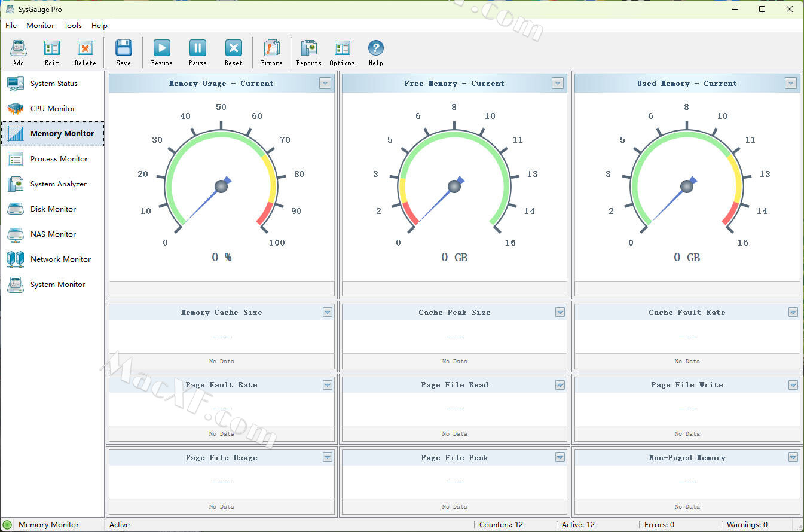This screenshot has height=532, width=804.
Task: Open the Tools menu
Action: pyautogui.click(x=73, y=26)
